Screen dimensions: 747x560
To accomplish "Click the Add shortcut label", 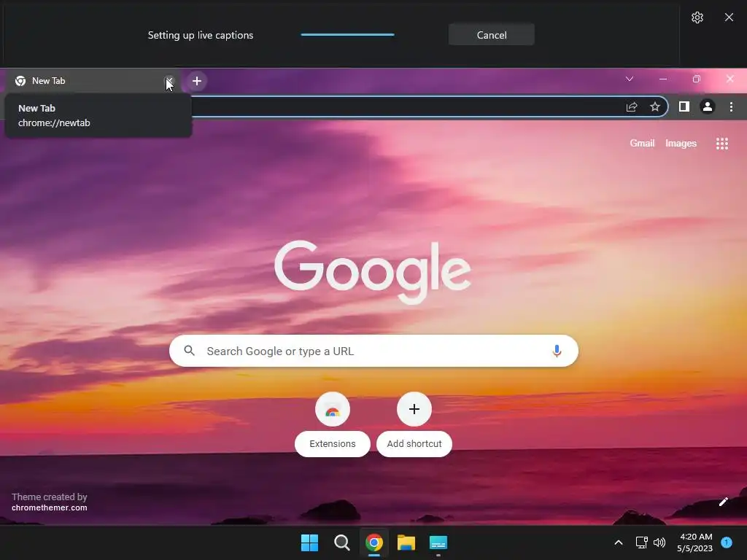I will 414,444.
